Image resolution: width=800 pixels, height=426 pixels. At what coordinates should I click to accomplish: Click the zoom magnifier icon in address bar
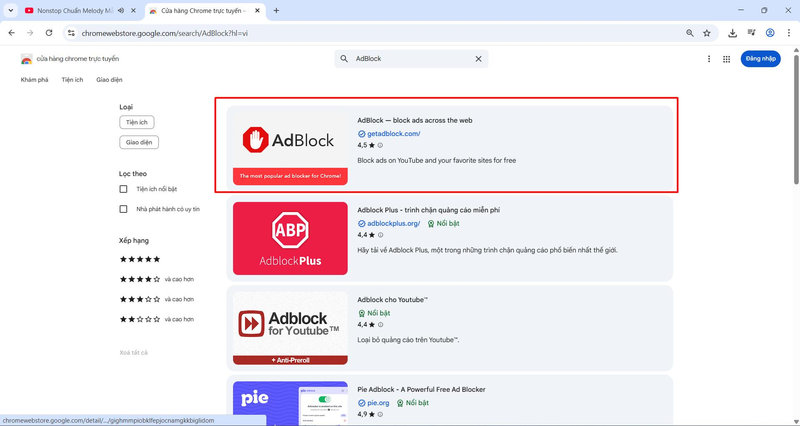[x=690, y=33]
